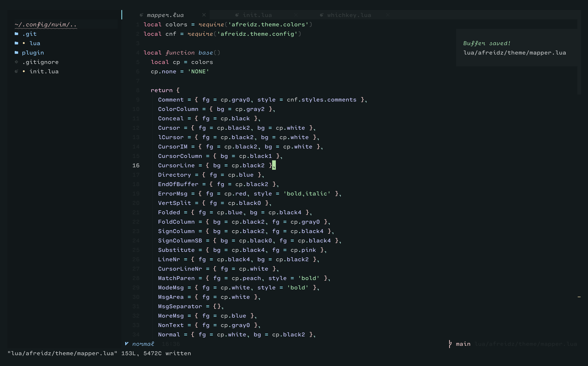Click the main branch name in statusline
The image size is (588, 366).
[463, 344]
